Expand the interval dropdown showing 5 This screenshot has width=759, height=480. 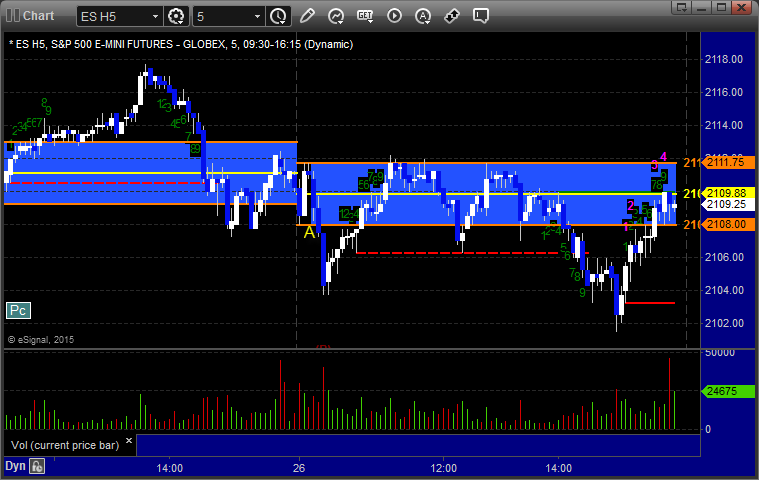click(257, 16)
